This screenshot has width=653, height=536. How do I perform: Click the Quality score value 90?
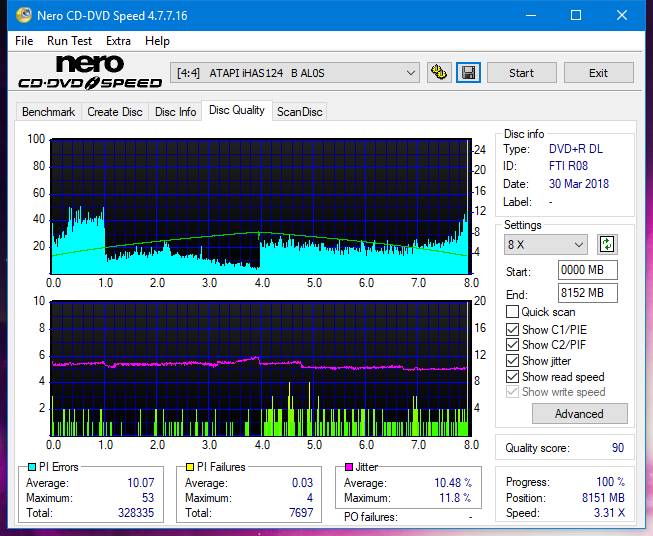[x=618, y=448]
